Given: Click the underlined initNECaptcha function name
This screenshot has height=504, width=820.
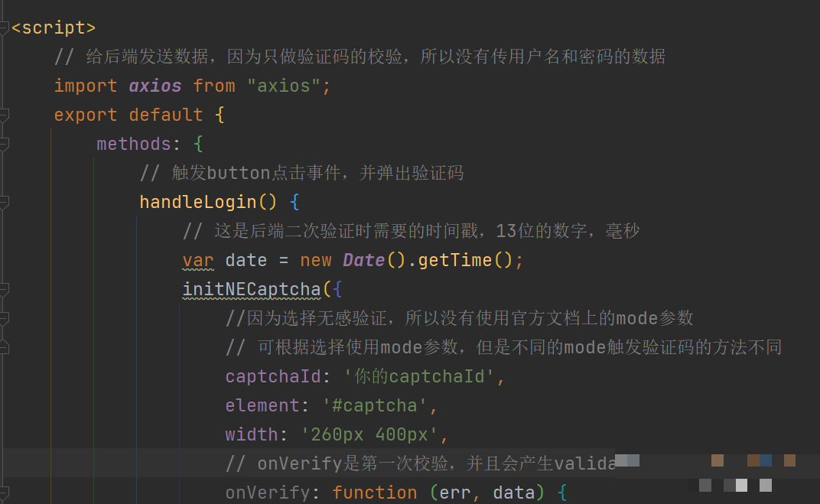Looking at the screenshot, I should point(252,289).
